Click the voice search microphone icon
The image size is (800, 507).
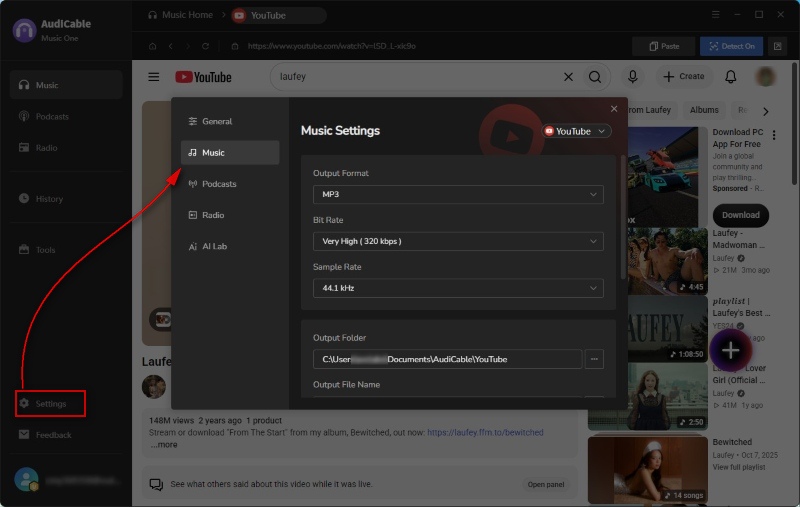coord(633,77)
